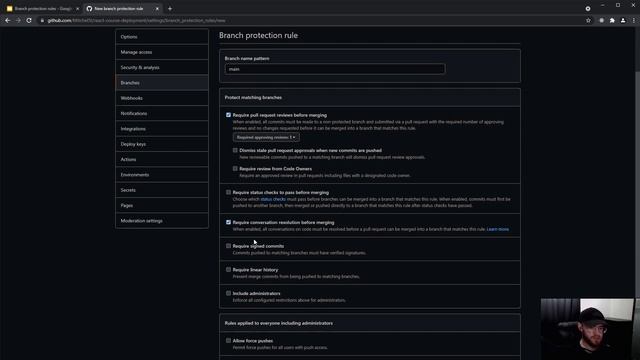This screenshot has width=640, height=360.
Task: Enable Require status checks to pass
Action: click(x=228, y=192)
